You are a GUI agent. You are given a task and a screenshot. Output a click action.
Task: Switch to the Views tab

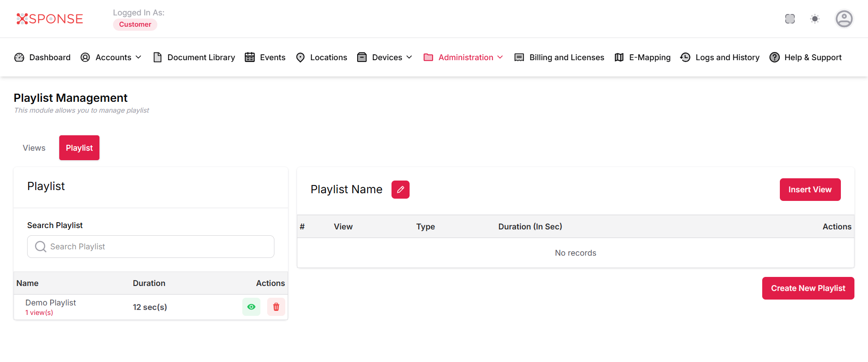coord(34,148)
